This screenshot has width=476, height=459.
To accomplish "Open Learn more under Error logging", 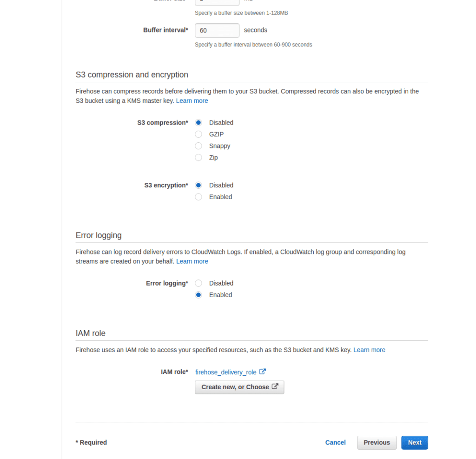I will pos(192,261).
